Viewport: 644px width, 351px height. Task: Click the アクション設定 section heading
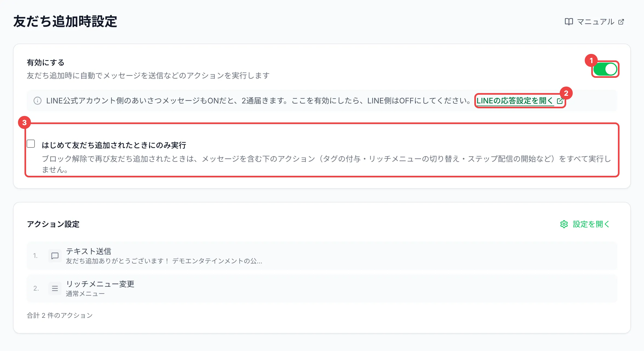tap(53, 224)
